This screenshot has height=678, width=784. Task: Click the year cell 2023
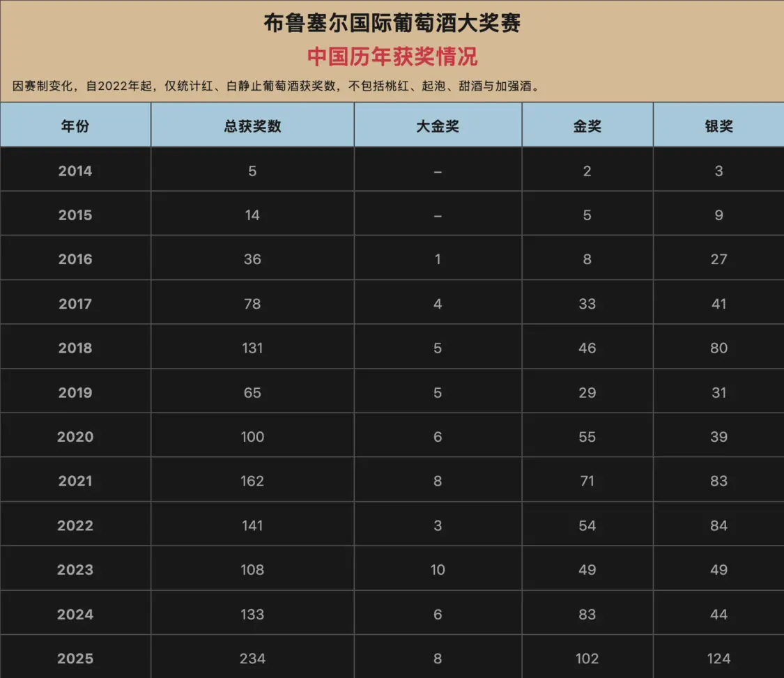click(x=75, y=569)
